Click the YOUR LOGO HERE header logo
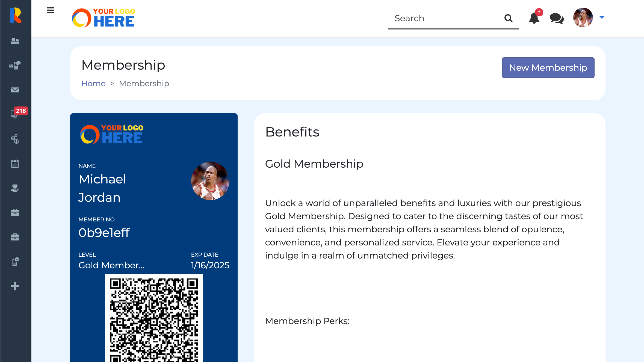Viewport: 644px width, 362px height. [x=104, y=18]
